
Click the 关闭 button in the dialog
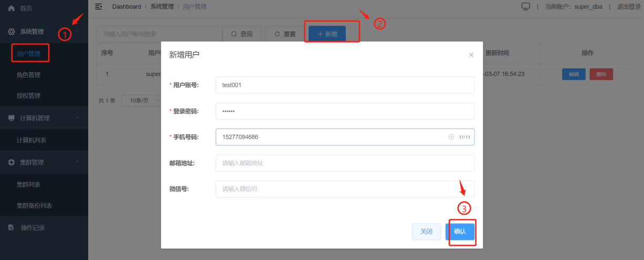(426, 232)
